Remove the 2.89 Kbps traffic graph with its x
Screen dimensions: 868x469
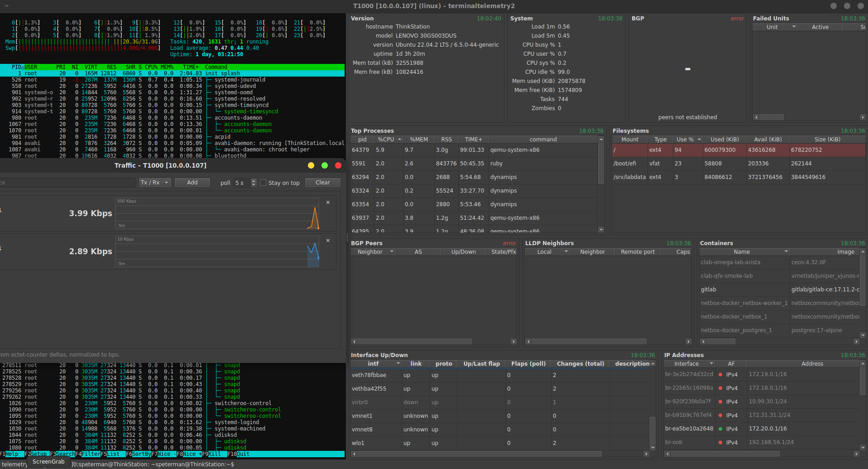tap(328, 241)
